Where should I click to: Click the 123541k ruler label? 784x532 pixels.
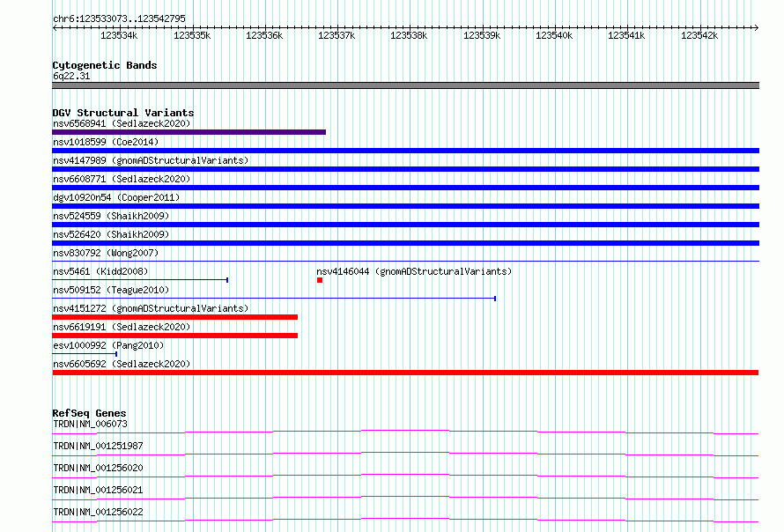(626, 35)
